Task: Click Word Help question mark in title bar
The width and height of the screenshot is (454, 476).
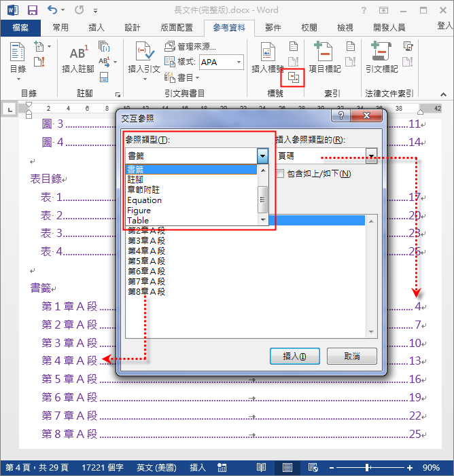Action: coord(364,10)
